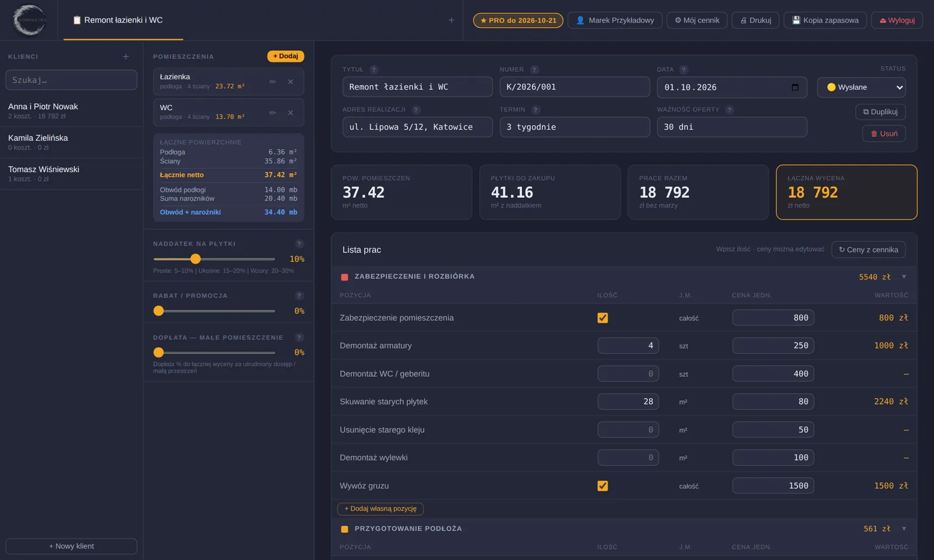
Task: Uncheck Zabezpieczenie pomieszczenia checkbox
Action: tap(602, 318)
